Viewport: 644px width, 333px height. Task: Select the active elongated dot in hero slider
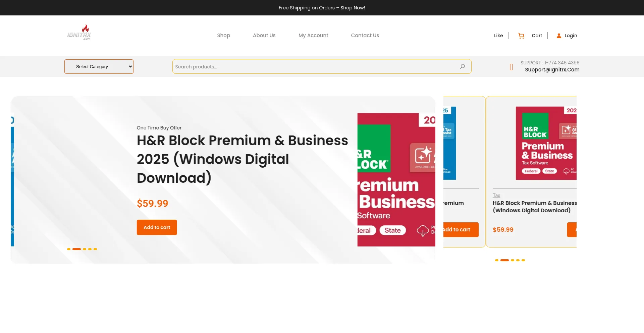[x=76, y=249]
